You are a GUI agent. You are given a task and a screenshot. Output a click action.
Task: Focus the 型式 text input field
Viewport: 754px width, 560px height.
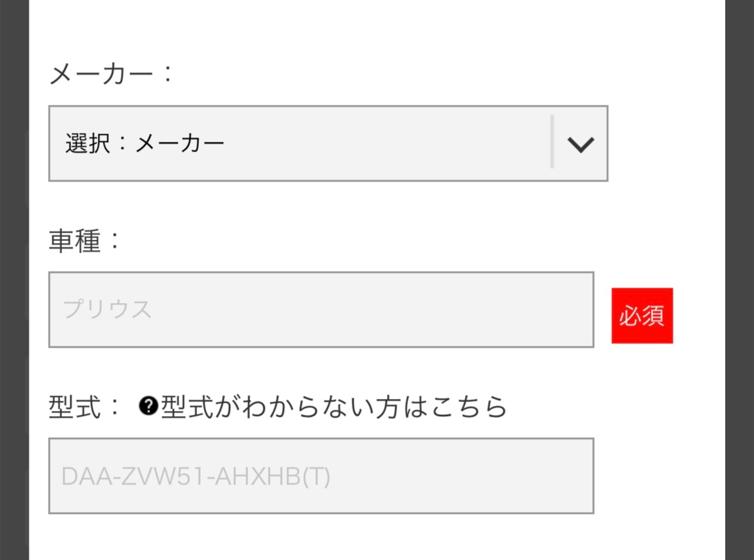click(x=320, y=476)
